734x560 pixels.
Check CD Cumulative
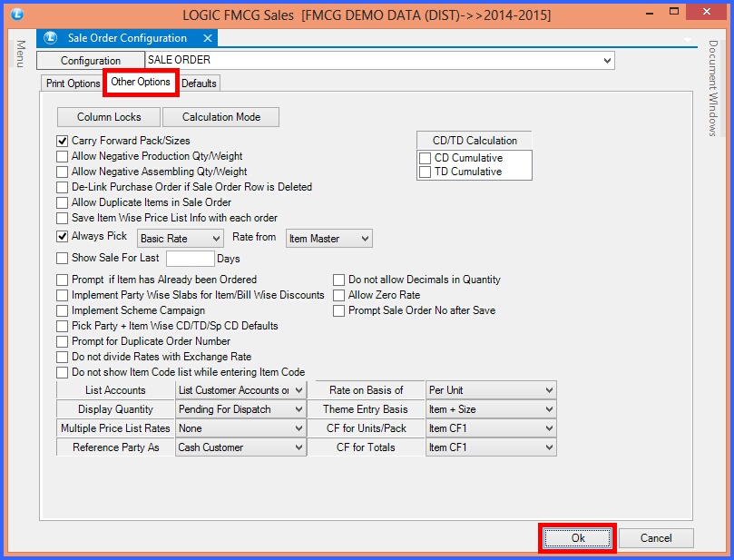coord(425,158)
